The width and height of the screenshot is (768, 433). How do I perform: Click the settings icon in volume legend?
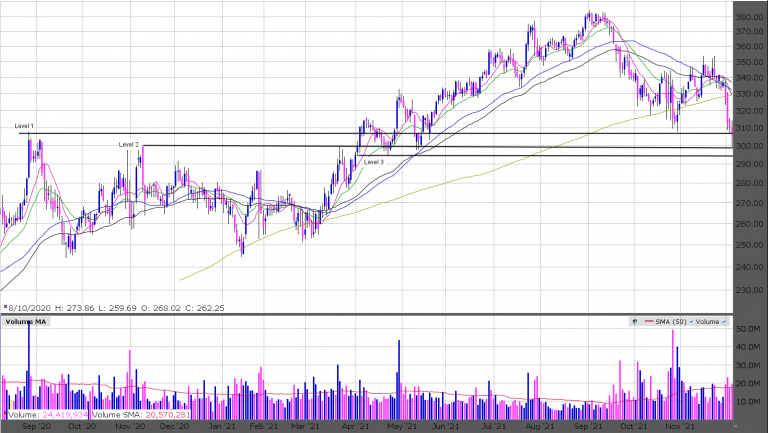tap(635, 322)
